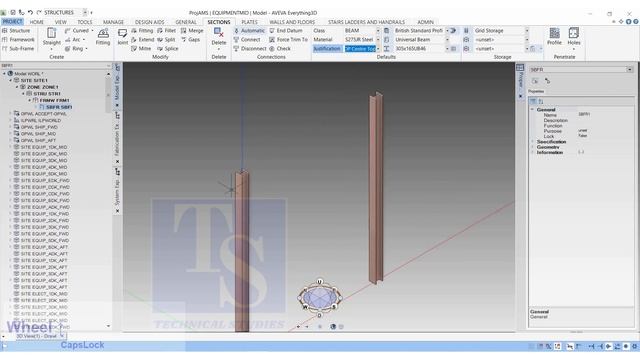
Task: Choose the Ring section tool
Action: [77, 49]
